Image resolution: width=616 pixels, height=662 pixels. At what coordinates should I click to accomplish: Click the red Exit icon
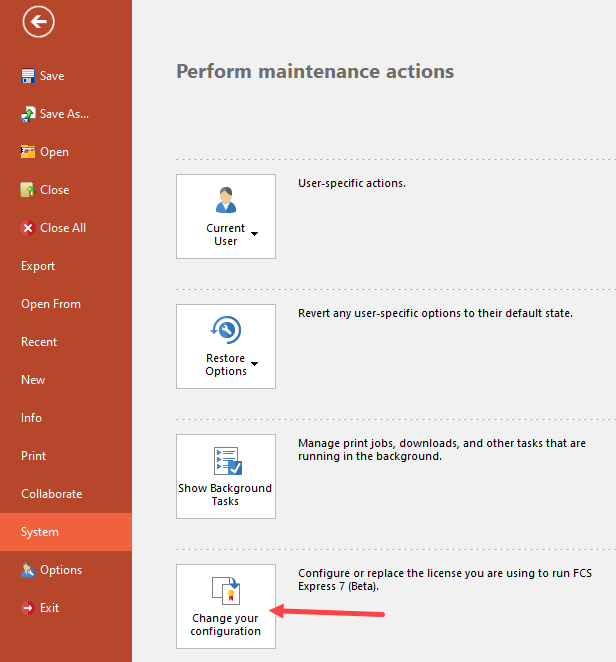point(28,608)
